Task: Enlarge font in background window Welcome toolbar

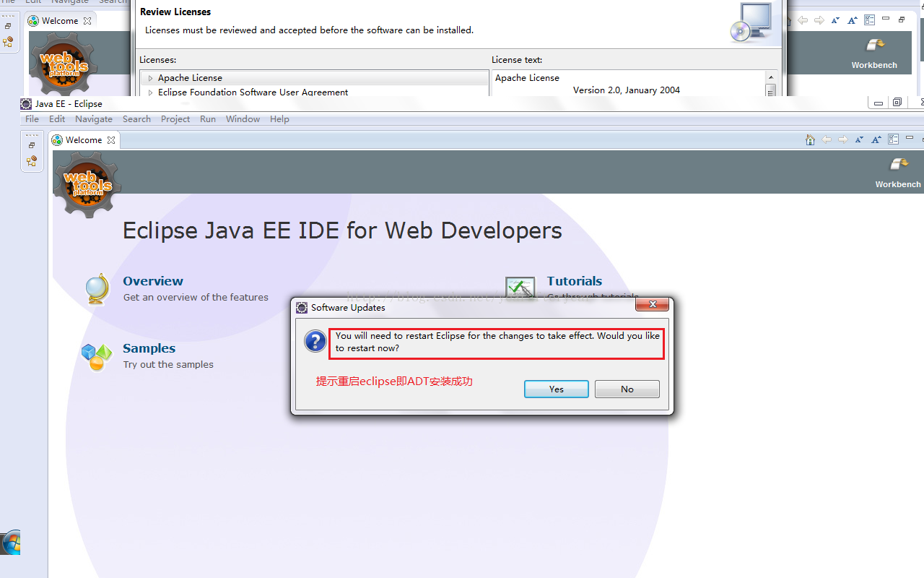Action: click(852, 20)
